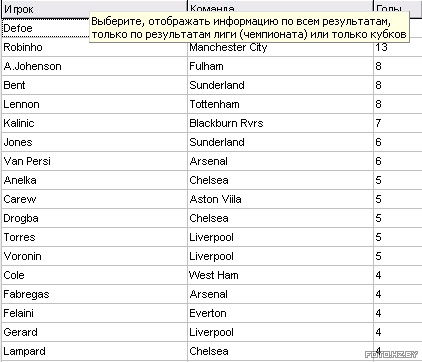Click the West Ham team cell

(x=280, y=275)
